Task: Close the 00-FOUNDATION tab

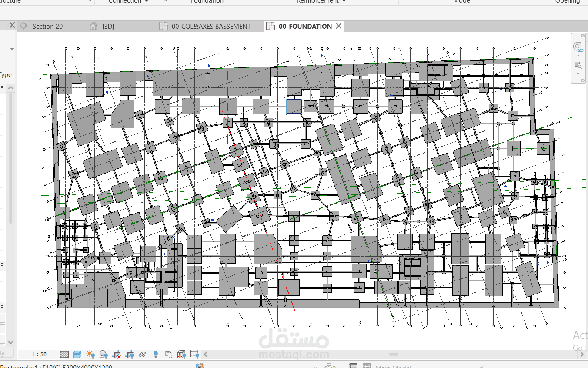Action: [338, 26]
